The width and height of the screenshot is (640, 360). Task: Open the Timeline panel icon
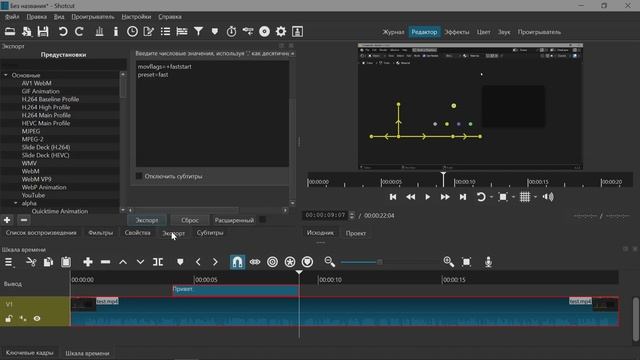point(182,31)
